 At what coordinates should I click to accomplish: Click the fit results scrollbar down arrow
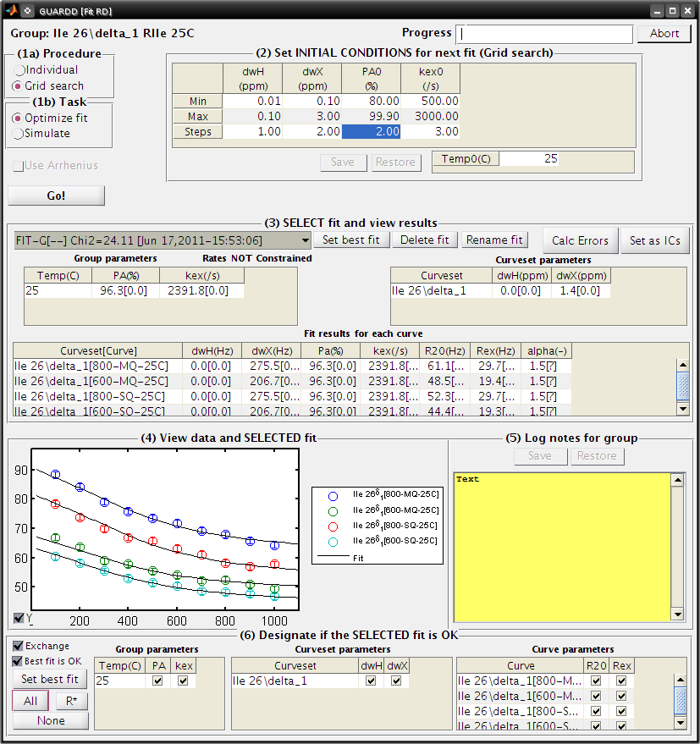point(683,409)
